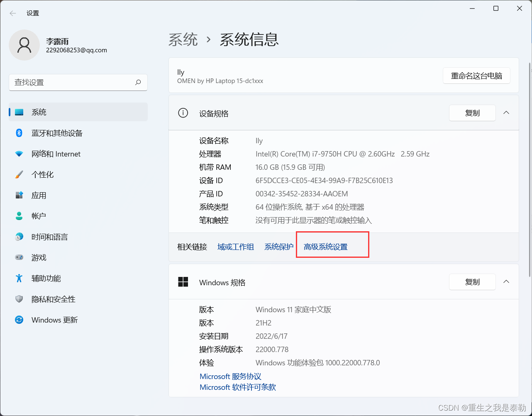Click the Gaming controller icon
The image size is (532, 416).
[19, 257]
